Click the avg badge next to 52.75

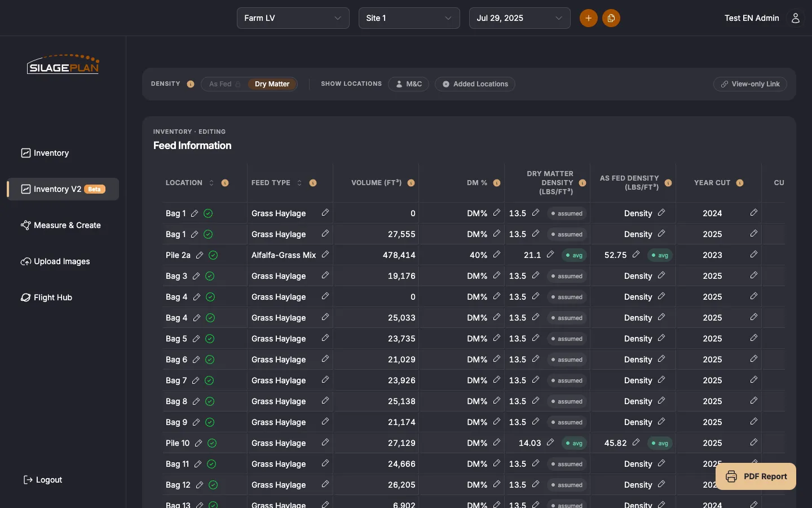[x=660, y=255]
